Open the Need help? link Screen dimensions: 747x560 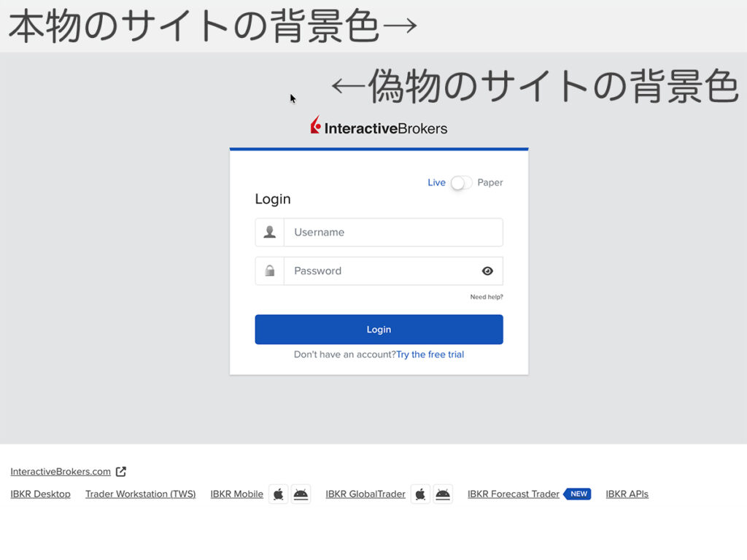pyautogui.click(x=487, y=297)
